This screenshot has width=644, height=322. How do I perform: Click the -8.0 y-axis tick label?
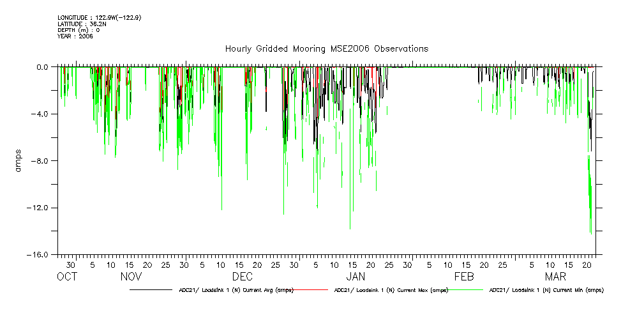point(40,161)
